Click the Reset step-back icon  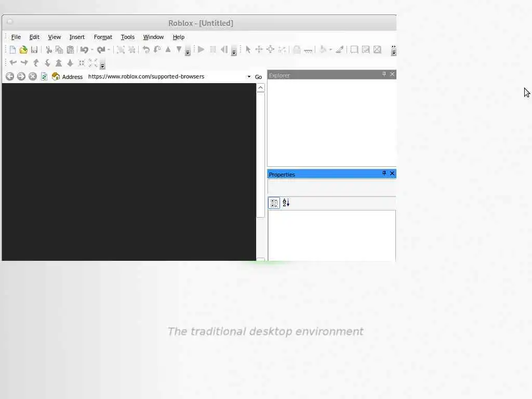coord(224,49)
